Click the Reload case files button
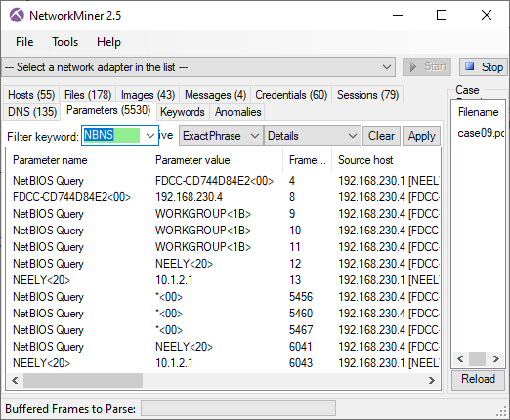The height and width of the screenshot is (420, 510). (x=478, y=379)
